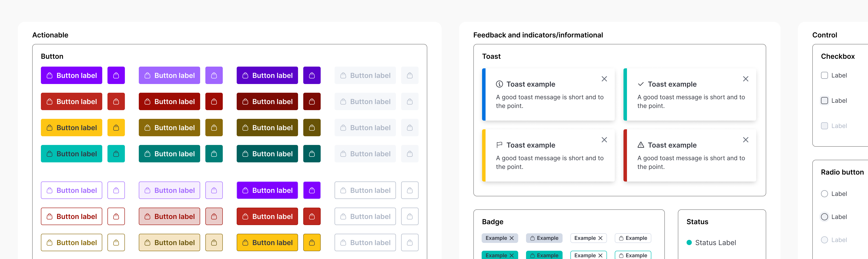This screenshot has width=868, height=259.
Task: Select the focused Label radio button with dark ring
Action: coord(824,217)
